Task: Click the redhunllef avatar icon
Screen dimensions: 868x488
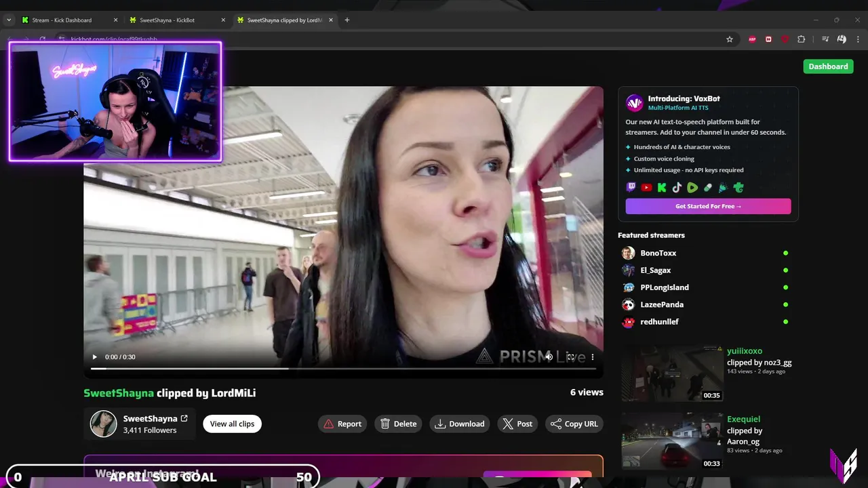Action: [629, 321]
